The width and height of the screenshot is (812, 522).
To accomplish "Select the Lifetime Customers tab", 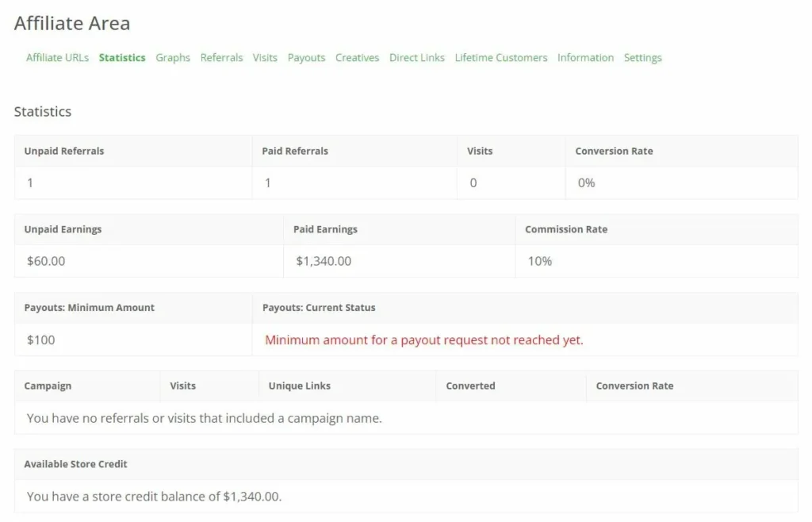I will 501,57.
